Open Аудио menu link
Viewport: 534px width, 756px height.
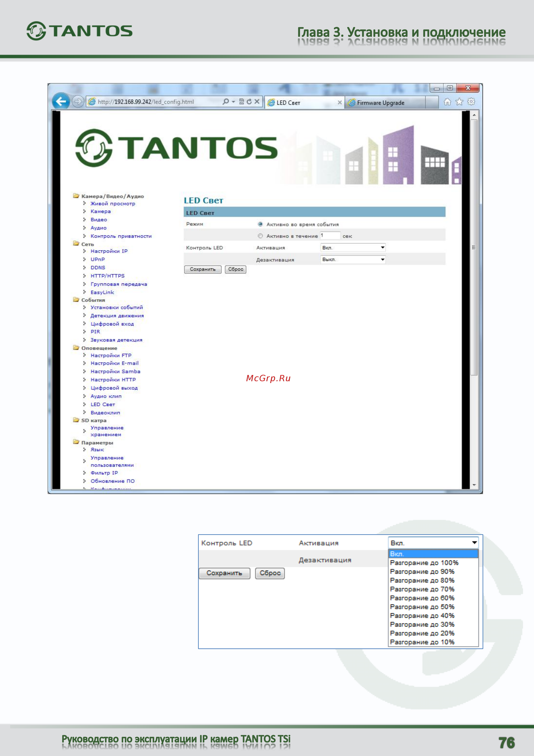coord(98,228)
